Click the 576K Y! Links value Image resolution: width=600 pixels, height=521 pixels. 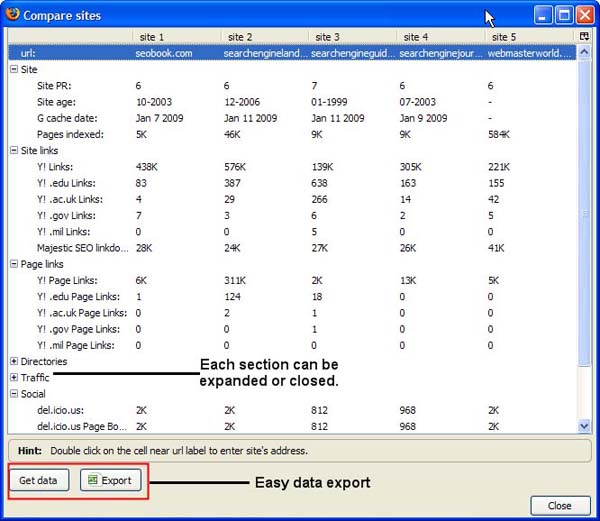point(235,167)
